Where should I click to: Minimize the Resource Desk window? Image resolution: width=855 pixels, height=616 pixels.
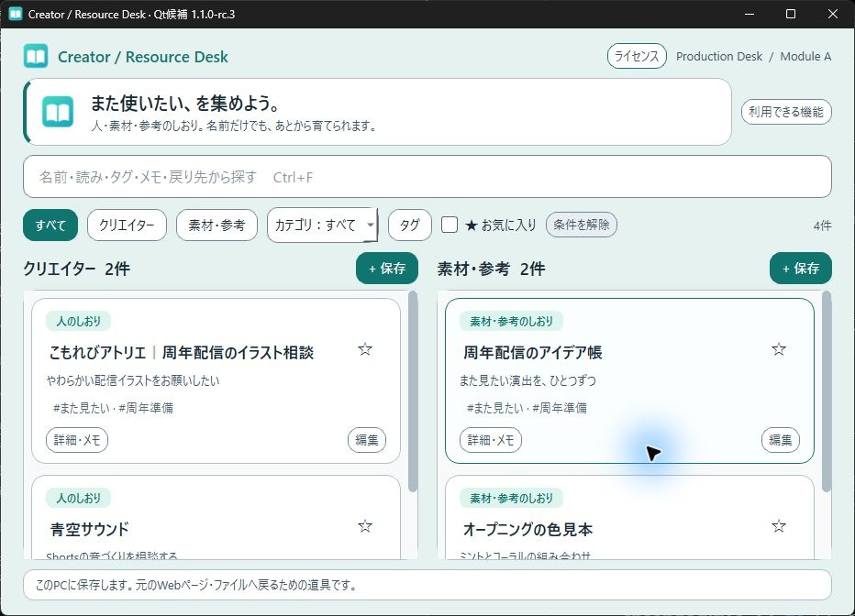(750, 14)
